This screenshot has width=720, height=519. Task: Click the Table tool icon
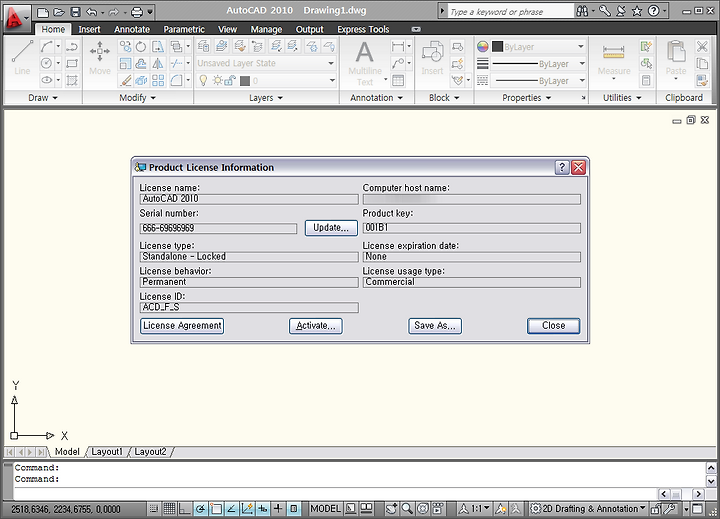click(398, 81)
